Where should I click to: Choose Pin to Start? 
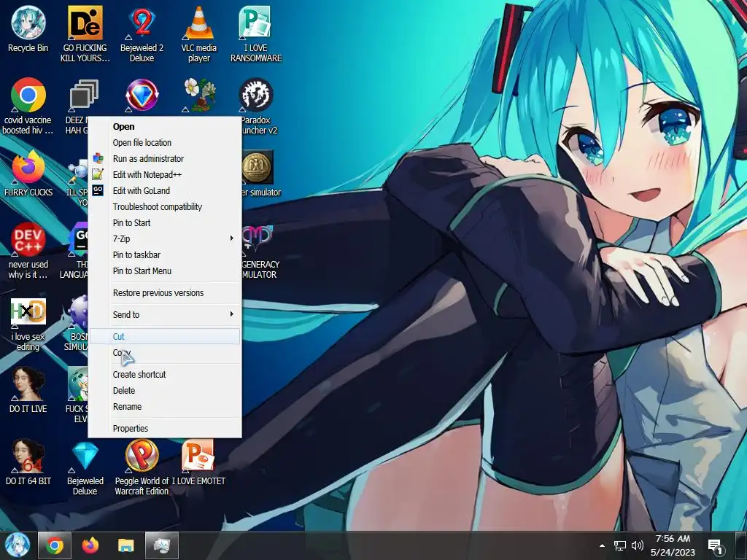[x=166, y=223]
